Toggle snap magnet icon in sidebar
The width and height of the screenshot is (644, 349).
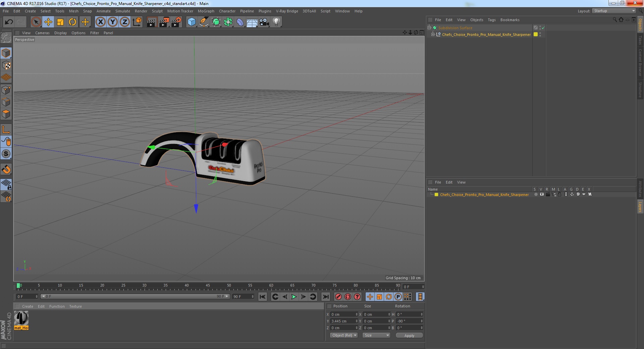tap(6, 169)
